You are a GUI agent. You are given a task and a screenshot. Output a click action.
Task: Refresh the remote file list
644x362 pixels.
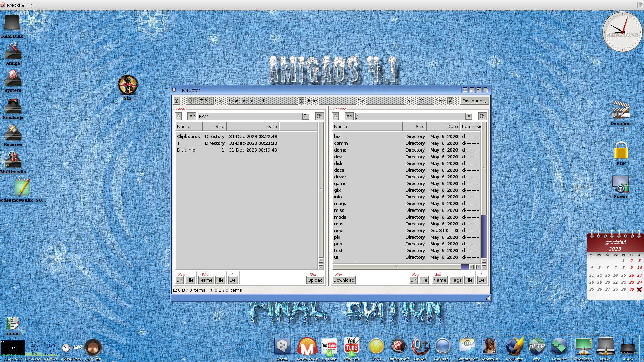pos(482,116)
